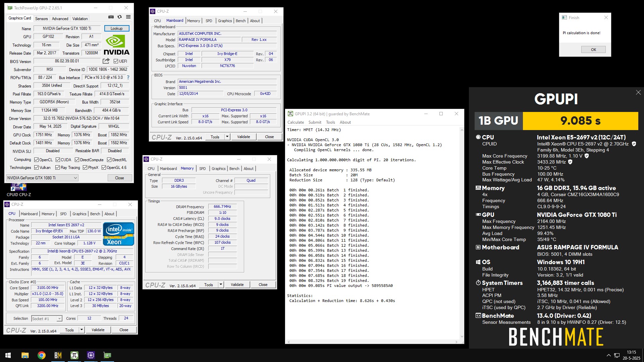Toggle the OpenGL 4.6 checkbox

pos(104,168)
